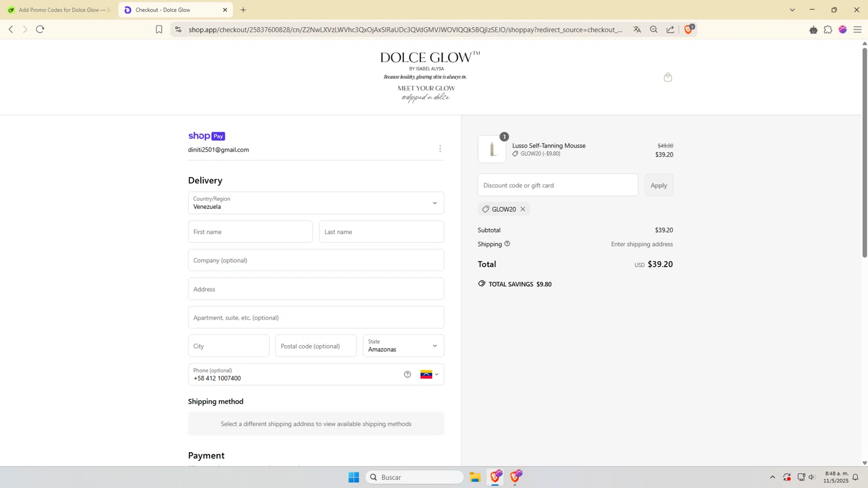Open a new tab with plus button

click(x=243, y=10)
